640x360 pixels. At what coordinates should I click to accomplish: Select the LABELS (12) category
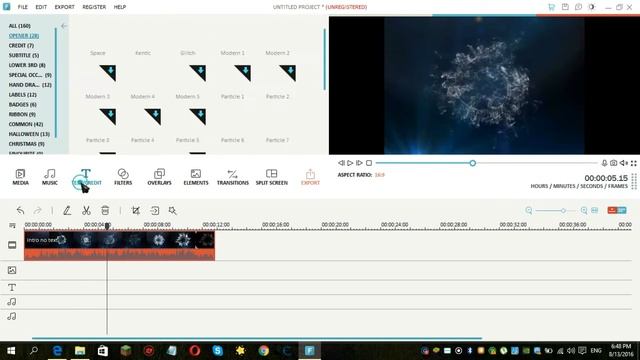pyautogui.click(x=22, y=95)
